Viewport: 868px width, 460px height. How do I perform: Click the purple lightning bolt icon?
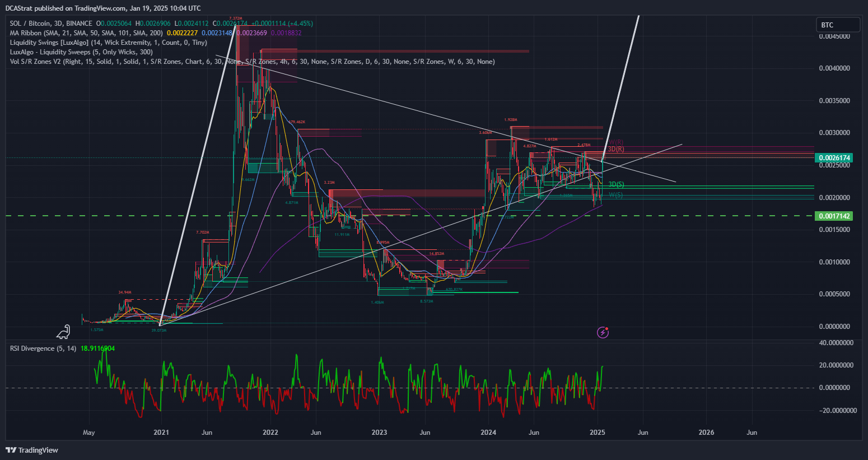[603, 332]
